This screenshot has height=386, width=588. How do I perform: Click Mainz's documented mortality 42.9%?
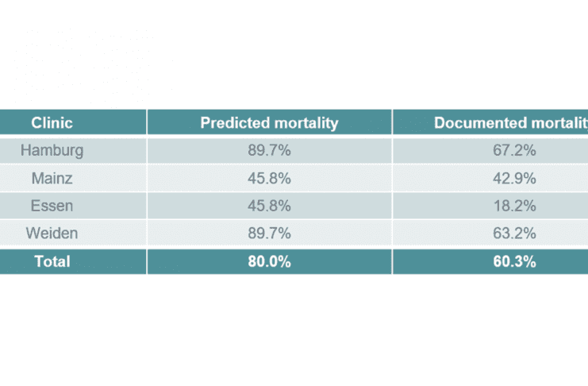pos(513,178)
